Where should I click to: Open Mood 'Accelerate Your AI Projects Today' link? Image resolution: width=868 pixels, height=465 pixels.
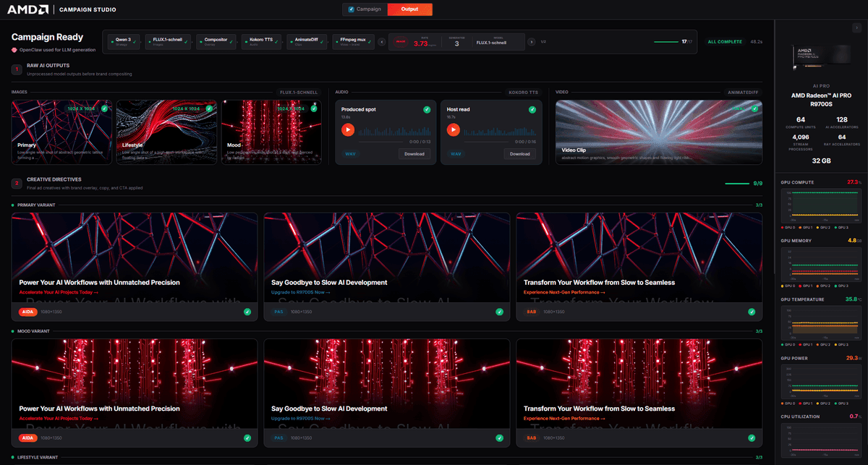58,418
